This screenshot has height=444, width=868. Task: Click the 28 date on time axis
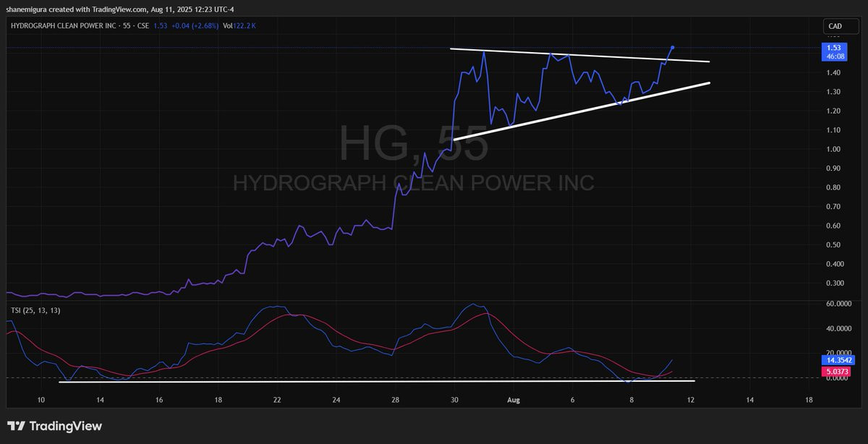pos(395,399)
